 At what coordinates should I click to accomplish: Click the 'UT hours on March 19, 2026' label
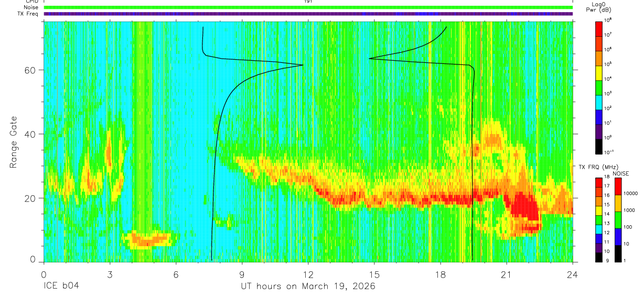(308, 287)
